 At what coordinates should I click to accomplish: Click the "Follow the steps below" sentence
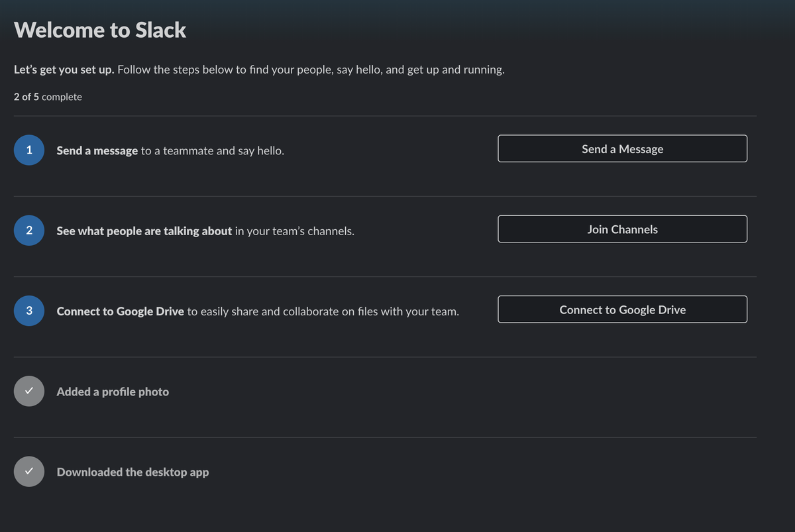pos(311,70)
